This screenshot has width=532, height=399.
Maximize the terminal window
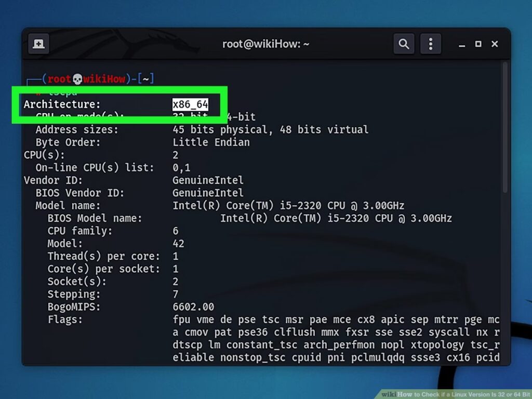[x=478, y=44]
